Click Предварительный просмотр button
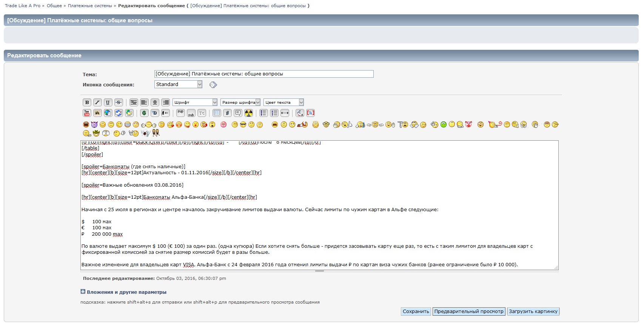This screenshot has height=330, width=644. click(469, 312)
